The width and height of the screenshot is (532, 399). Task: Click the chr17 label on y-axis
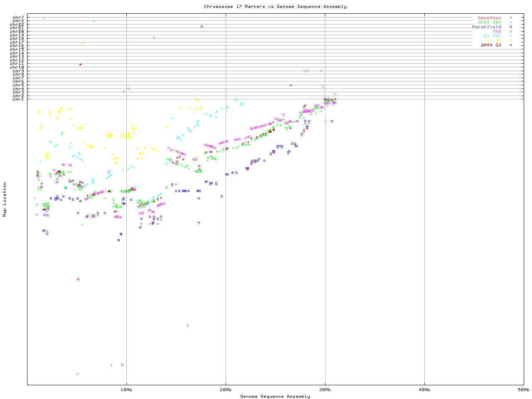click(17, 42)
